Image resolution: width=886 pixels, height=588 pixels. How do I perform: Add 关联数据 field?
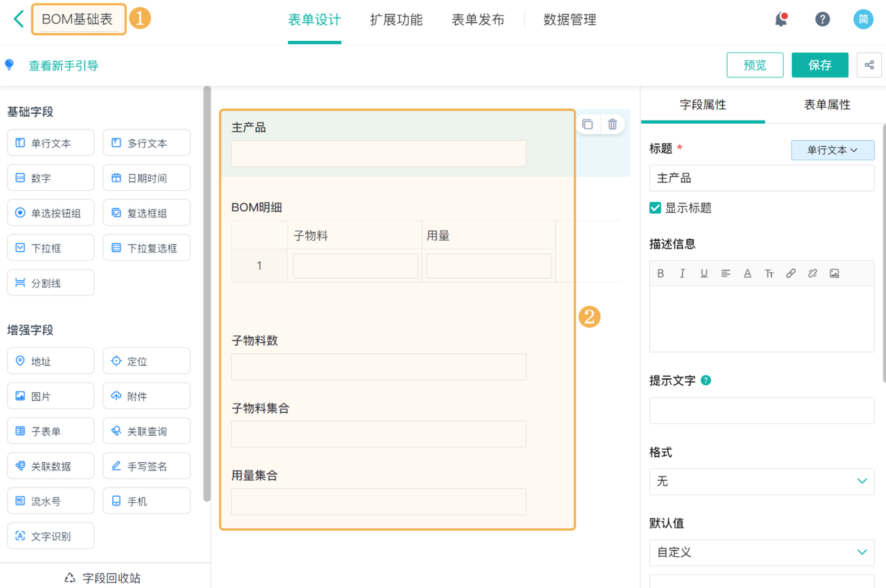(x=51, y=466)
